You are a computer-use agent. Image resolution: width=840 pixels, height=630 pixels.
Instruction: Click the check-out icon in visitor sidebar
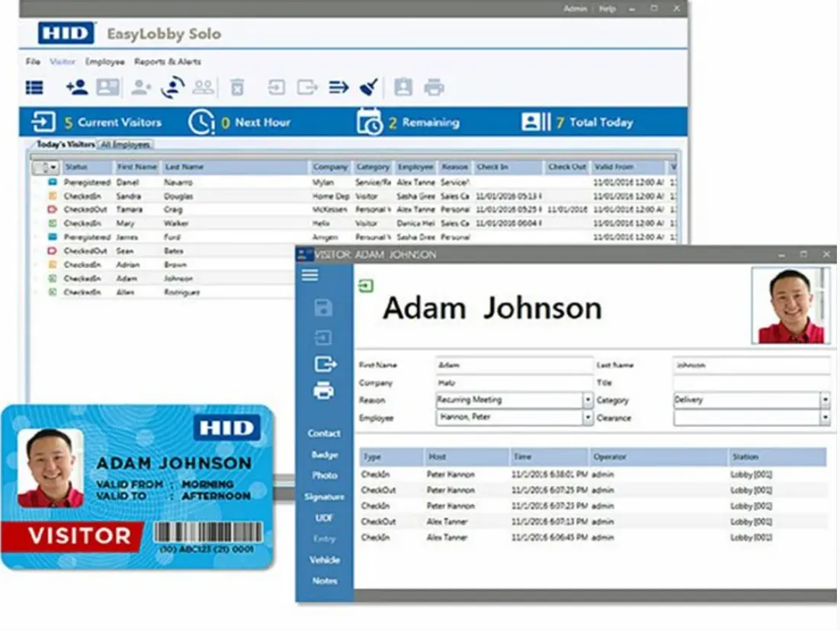(x=325, y=364)
